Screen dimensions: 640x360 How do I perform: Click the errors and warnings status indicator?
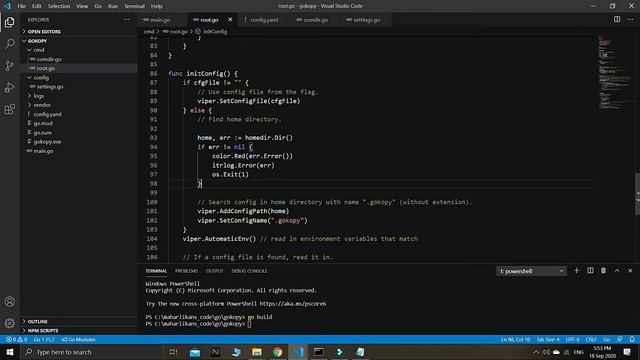[x=16, y=339]
